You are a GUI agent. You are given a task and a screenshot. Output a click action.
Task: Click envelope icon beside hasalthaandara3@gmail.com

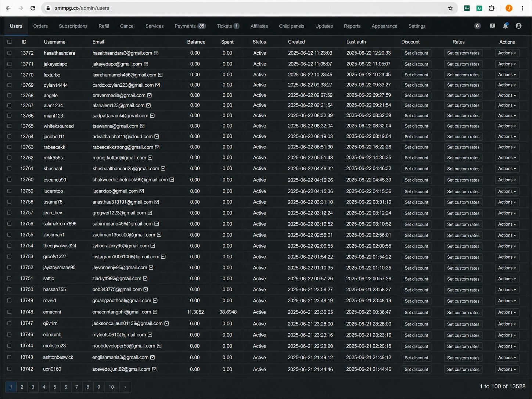[156, 53]
